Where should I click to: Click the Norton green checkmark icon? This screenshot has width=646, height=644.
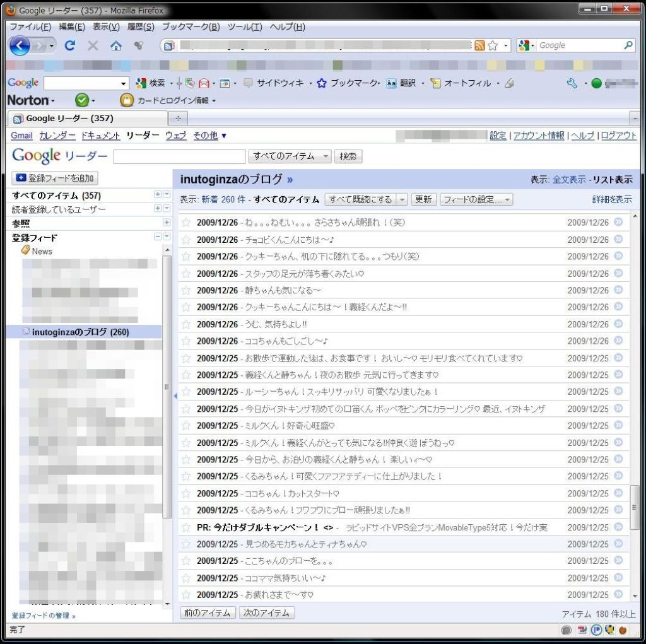point(82,100)
